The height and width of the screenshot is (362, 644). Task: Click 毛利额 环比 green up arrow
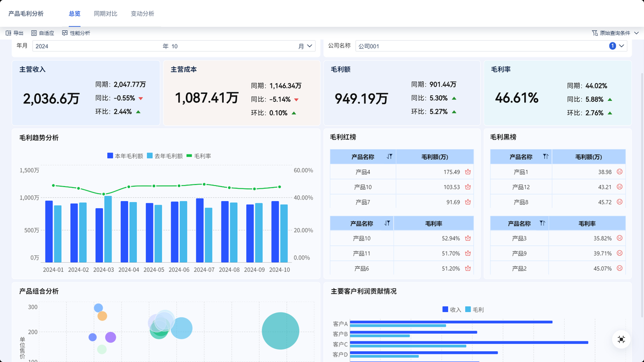pos(454,112)
